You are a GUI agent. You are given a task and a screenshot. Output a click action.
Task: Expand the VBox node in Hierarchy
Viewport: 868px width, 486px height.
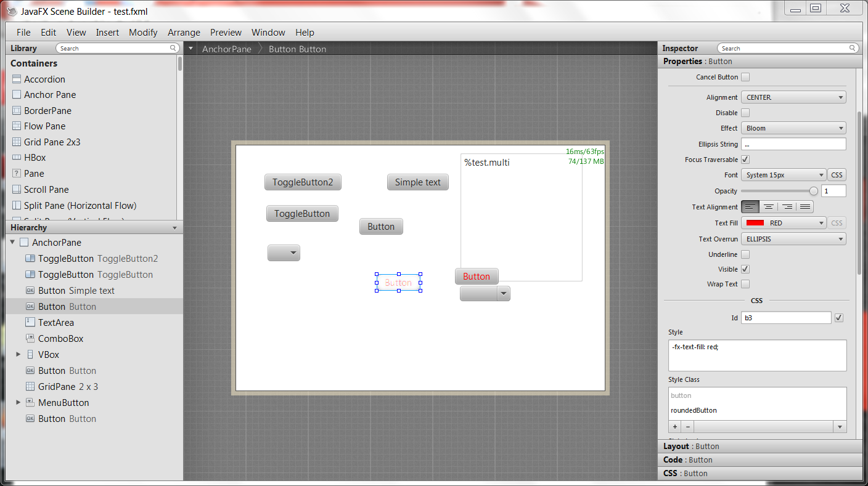point(18,354)
